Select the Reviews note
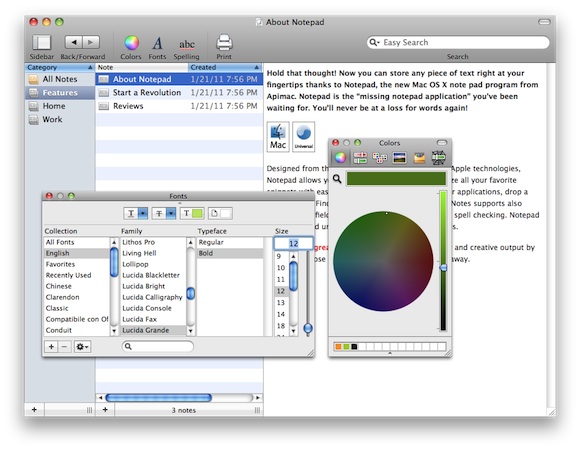580x450 pixels. click(179, 106)
